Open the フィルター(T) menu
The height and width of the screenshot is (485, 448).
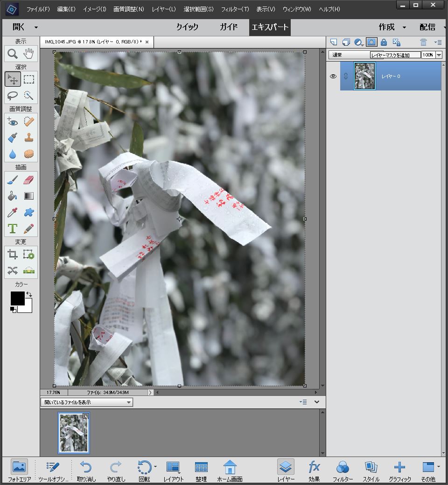[x=235, y=9]
